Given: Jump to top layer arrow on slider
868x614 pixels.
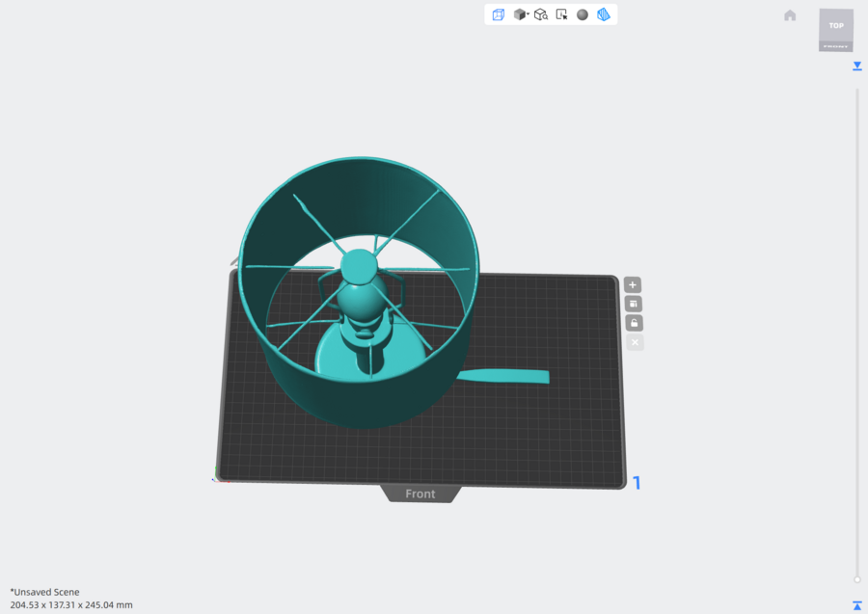Looking at the screenshot, I should point(857,66).
